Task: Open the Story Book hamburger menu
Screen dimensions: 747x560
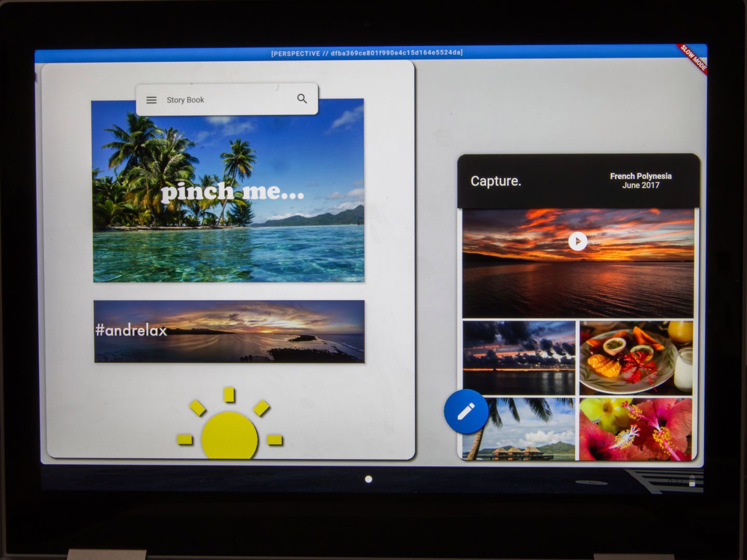Action: click(151, 100)
